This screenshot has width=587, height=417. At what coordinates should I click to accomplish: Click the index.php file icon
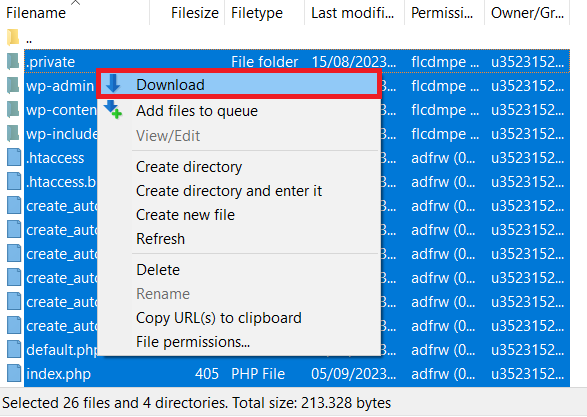coord(14,373)
